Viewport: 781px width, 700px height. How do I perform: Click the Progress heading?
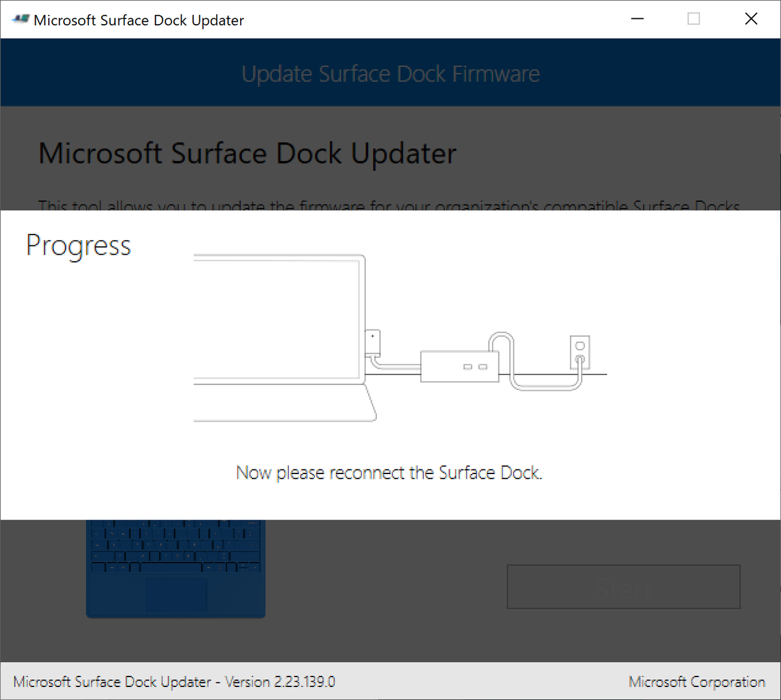coord(79,246)
